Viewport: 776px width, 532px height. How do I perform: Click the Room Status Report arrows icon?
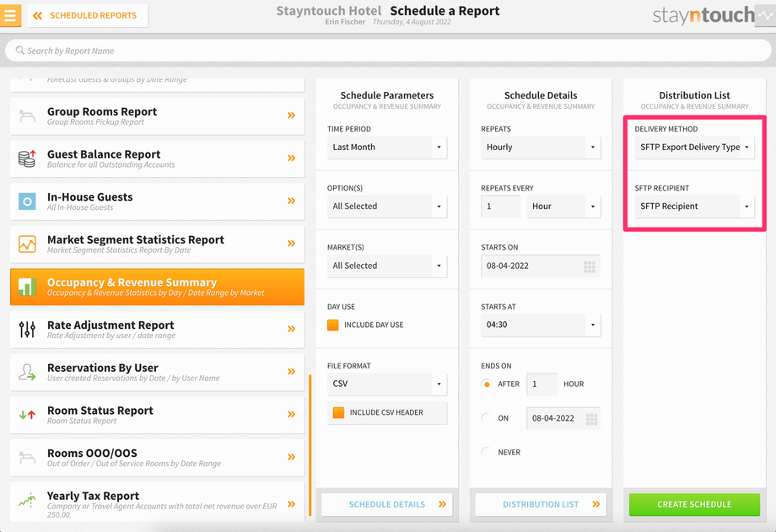tap(27, 415)
